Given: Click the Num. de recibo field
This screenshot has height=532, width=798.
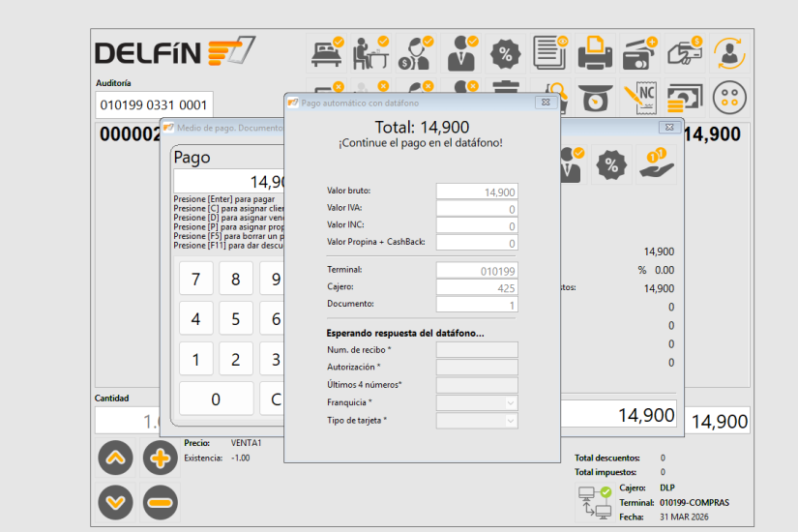Looking at the screenshot, I should (477, 349).
